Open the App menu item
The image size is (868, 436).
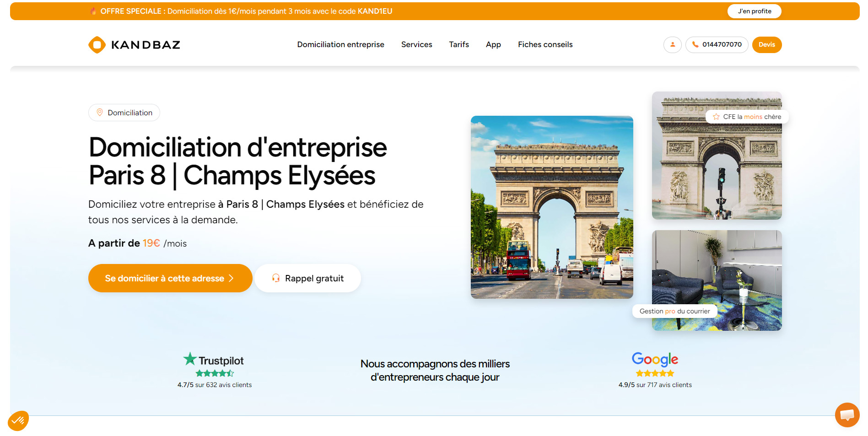coord(493,44)
